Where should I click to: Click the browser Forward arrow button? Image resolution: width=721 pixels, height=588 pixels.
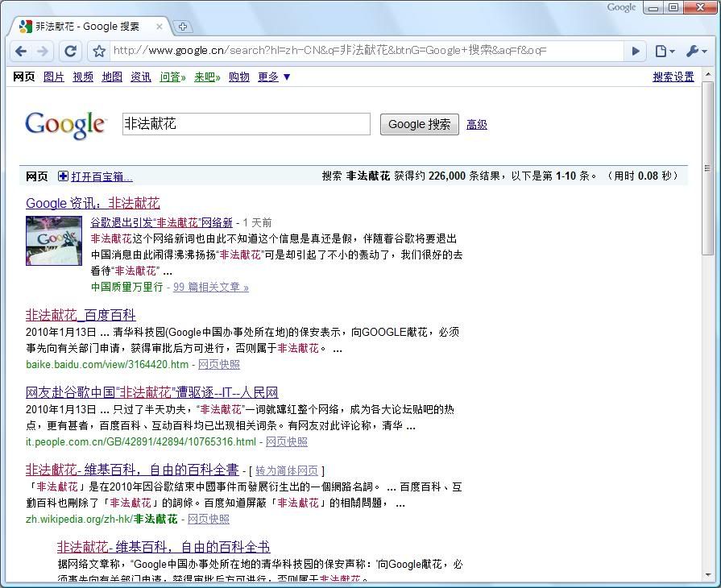pyautogui.click(x=43, y=52)
